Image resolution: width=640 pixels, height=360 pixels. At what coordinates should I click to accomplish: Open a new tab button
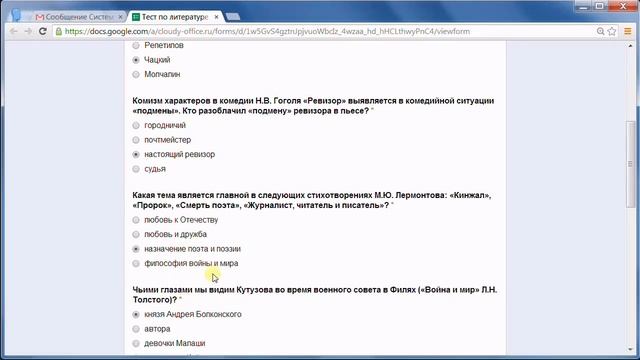click(x=233, y=17)
